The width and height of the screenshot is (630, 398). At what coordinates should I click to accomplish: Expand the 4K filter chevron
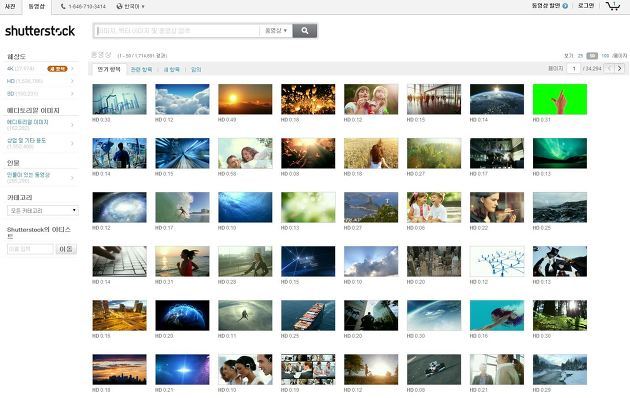(x=72, y=69)
